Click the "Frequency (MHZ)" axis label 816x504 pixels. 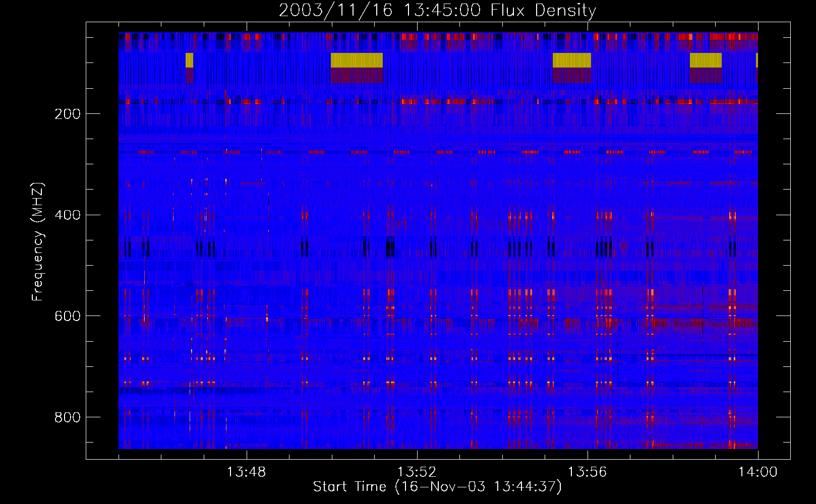37,242
